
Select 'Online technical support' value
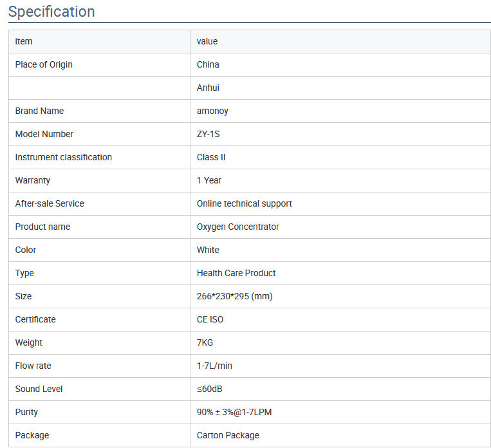click(244, 203)
